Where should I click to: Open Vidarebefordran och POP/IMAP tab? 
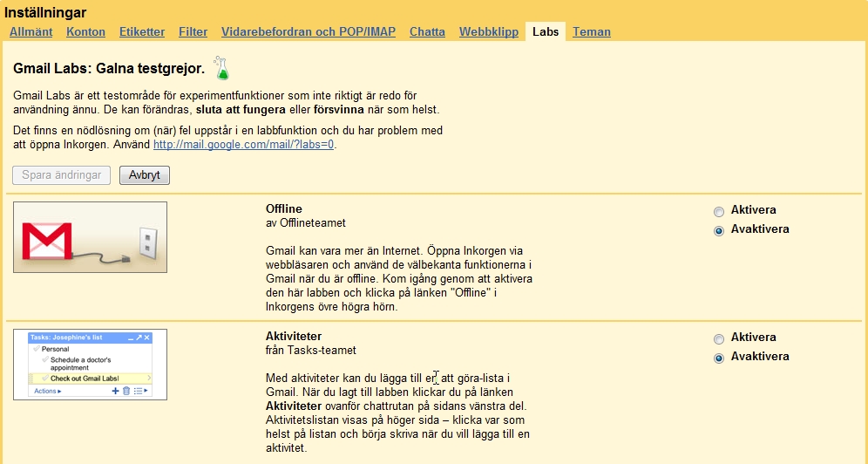tap(309, 31)
